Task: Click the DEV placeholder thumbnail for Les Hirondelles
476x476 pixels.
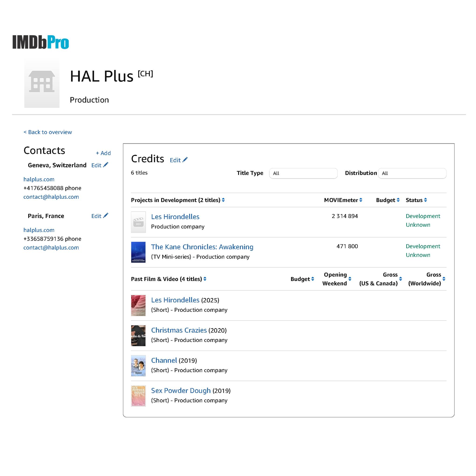Action: coord(138,222)
